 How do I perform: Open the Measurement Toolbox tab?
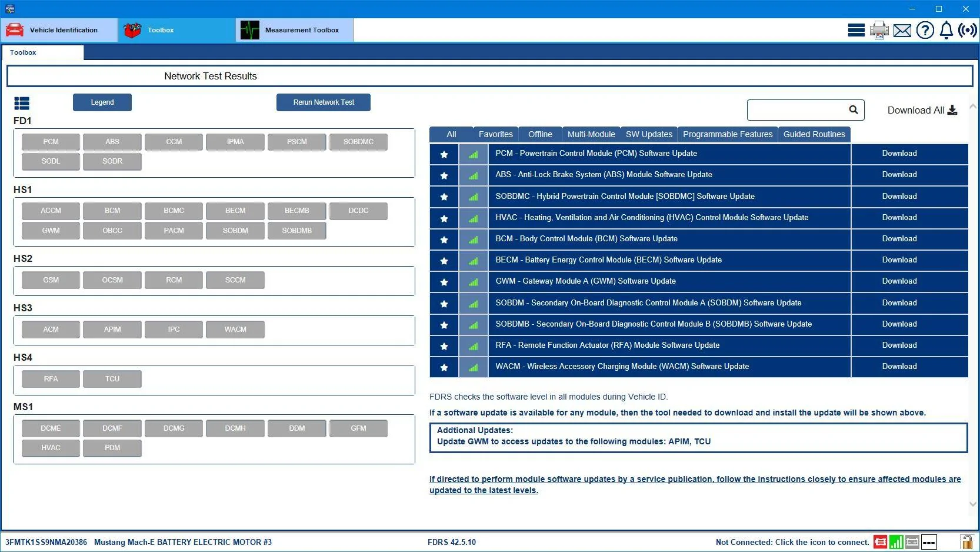click(x=295, y=30)
